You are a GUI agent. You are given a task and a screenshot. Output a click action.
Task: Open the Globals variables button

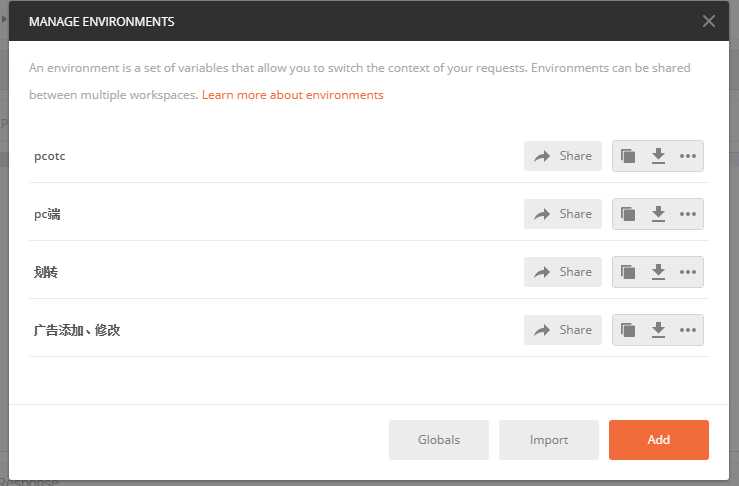(439, 440)
